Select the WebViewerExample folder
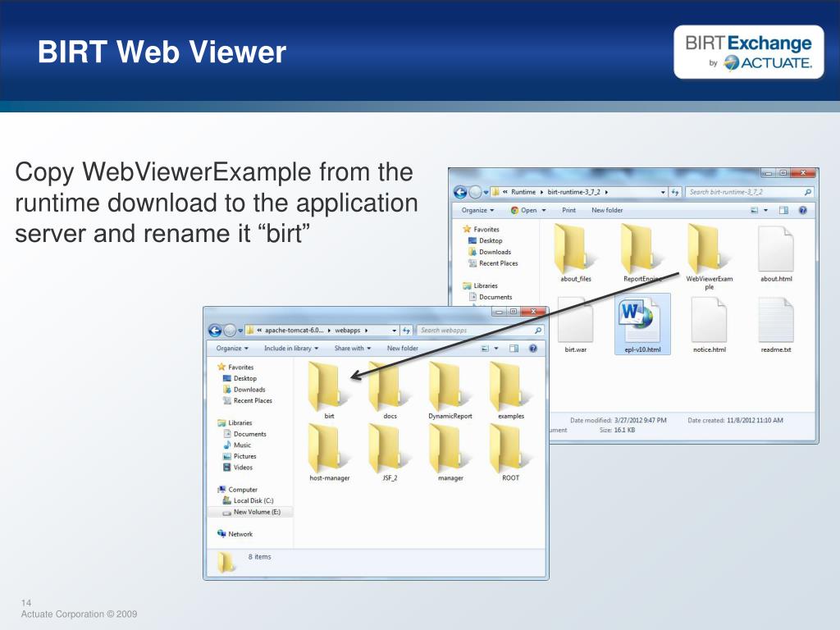The image size is (840, 630). pos(710,257)
